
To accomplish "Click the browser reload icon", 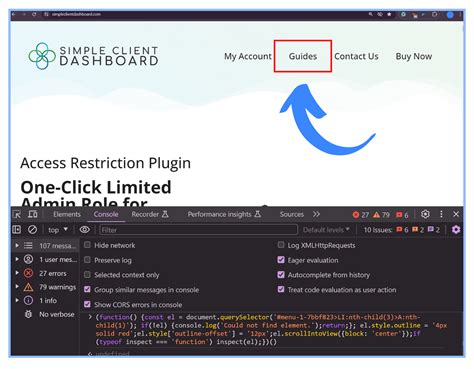I will [x=34, y=14].
